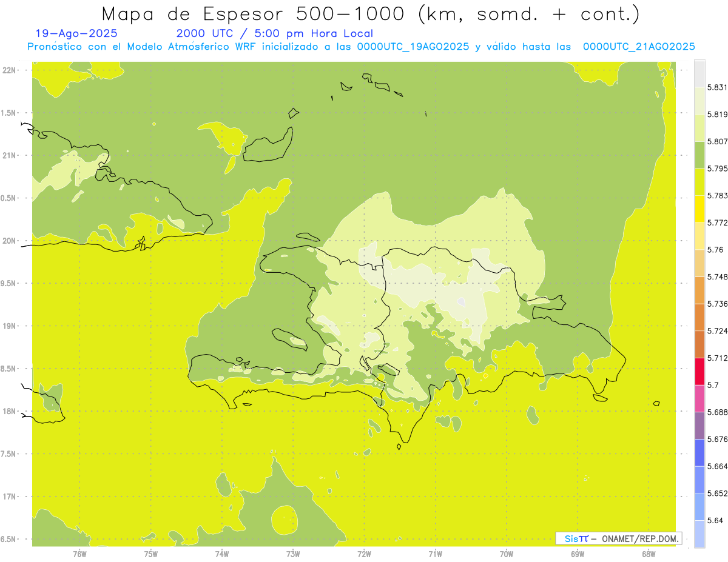The image size is (728, 562).
Task: Click the 75W longitude label
Action: click(151, 554)
